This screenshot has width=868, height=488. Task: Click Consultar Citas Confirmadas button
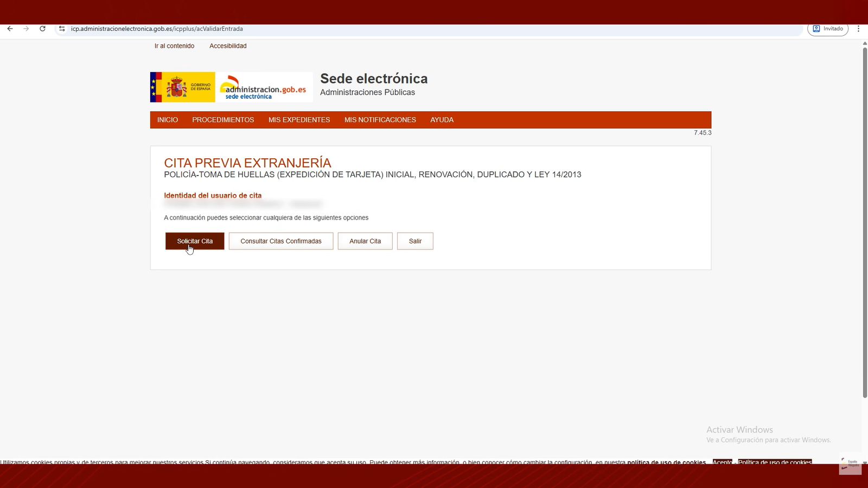point(281,241)
